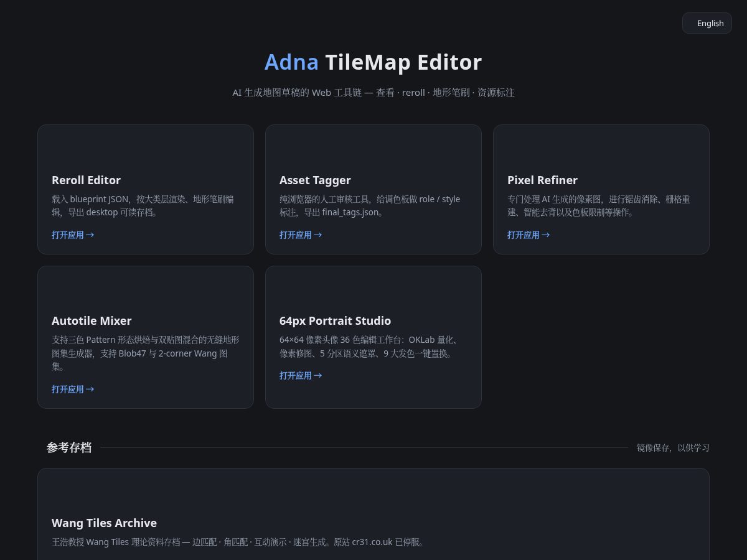The image size is (747, 560).
Task: Open the Reroll Editor app link
Action: pyautogui.click(x=73, y=235)
